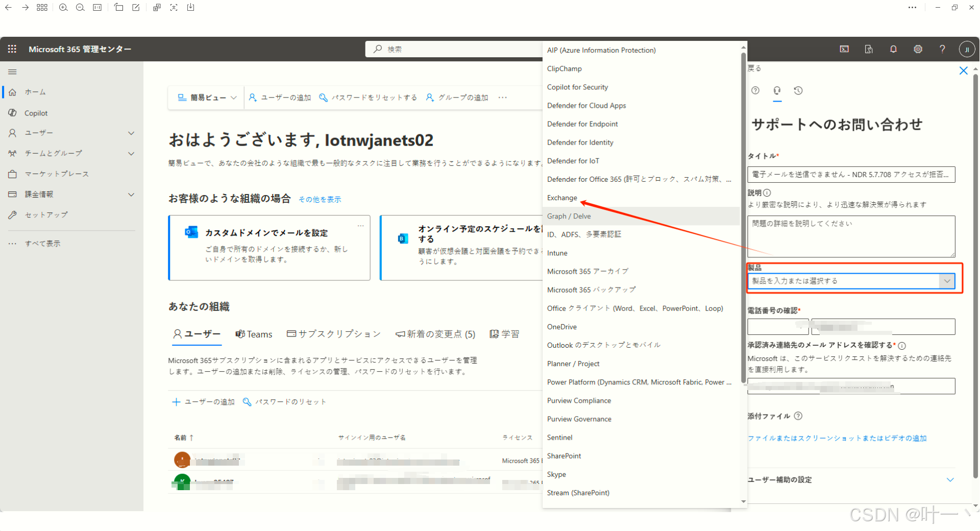Image resolution: width=980 pixels, height=531 pixels.
Task: Switch to the help article tab icon
Action: click(755, 90)
